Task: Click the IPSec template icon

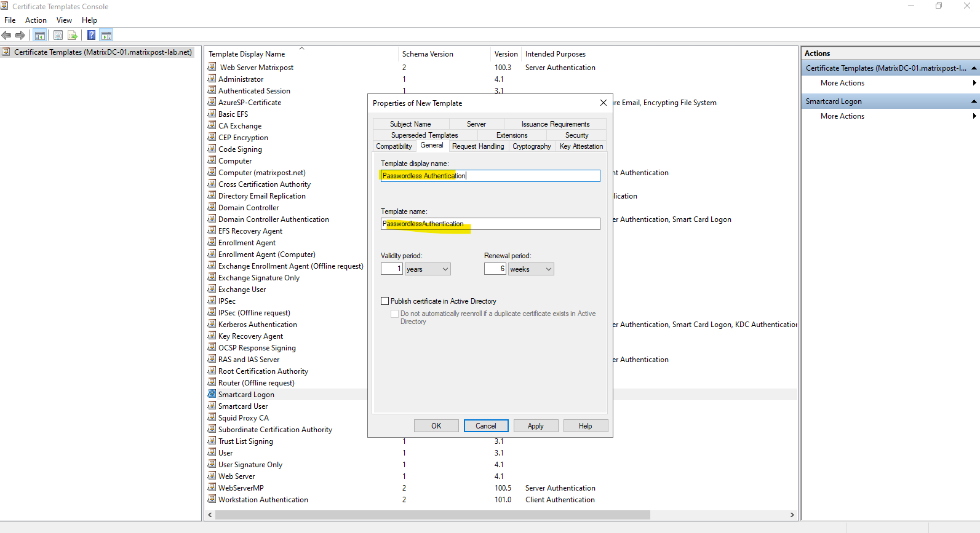Action: coord(212,301)
